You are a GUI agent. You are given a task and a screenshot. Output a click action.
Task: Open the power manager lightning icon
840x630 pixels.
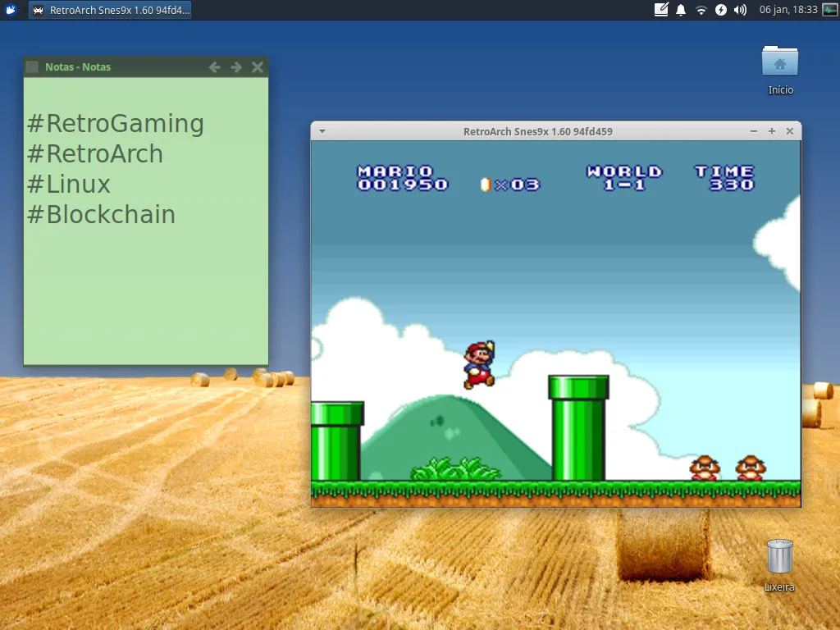click(720, 10)
